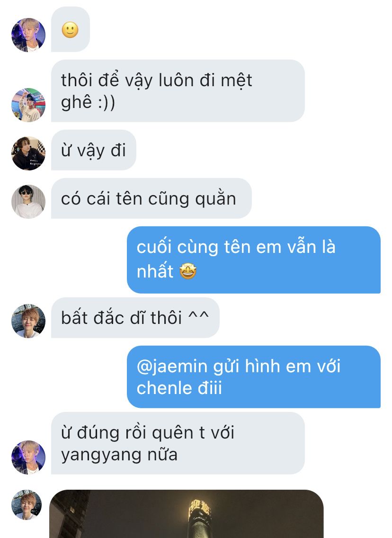Screen dimensions: 392x538
Task: Tap the "bất đắc dĩ thôi ^^" message
Action: click(135, 318)
